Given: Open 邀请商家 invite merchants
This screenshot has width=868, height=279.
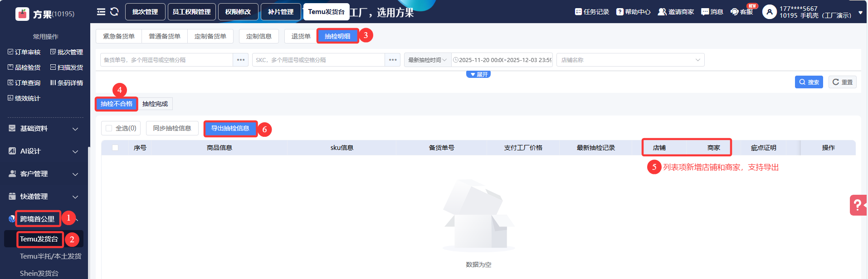Looking at the screenshot, I should click(676, 12).
